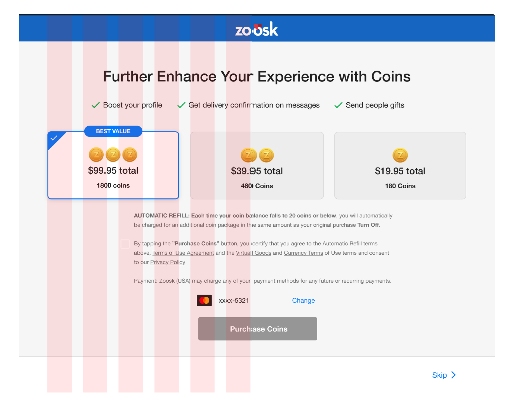Click the selected checkmark corner on best value card
This screenshot has height=420, width=517.
tap(54, 138)
